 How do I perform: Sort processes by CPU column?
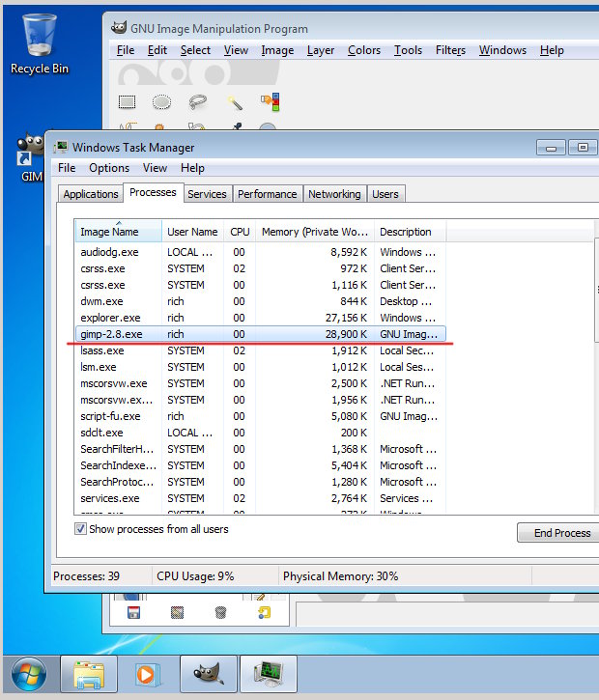[240, 232]
